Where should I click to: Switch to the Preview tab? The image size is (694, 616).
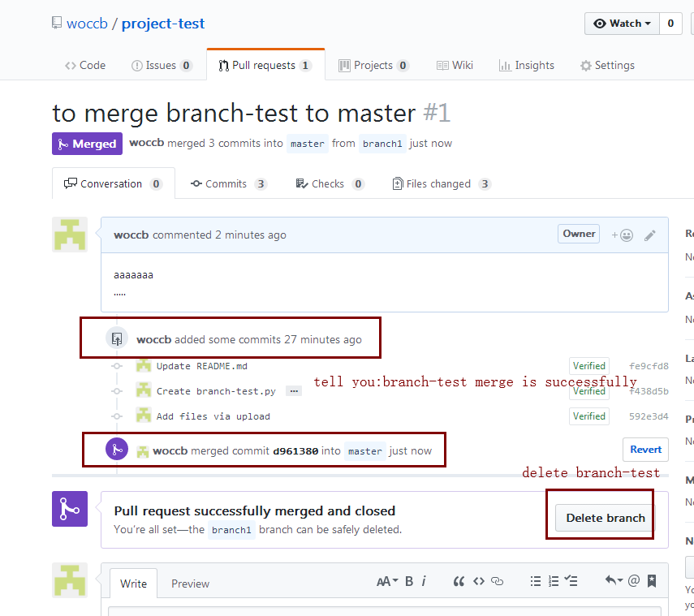click(x=190, y=584)
